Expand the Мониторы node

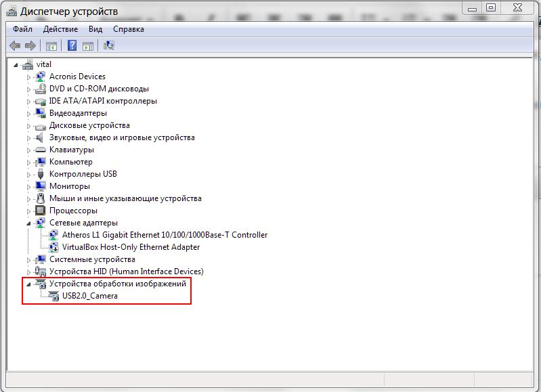click(x=29, y=187)
